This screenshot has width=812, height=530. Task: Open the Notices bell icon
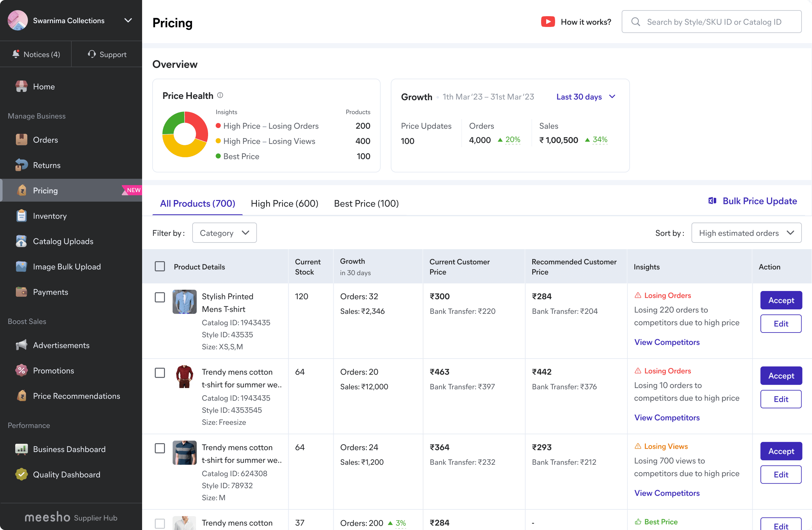tap(16, 54)
